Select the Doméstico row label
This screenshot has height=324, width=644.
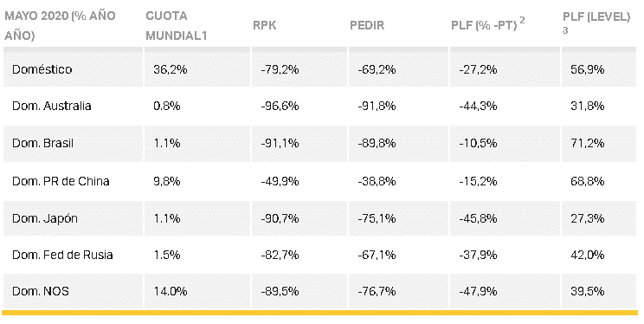pos(42,69)
